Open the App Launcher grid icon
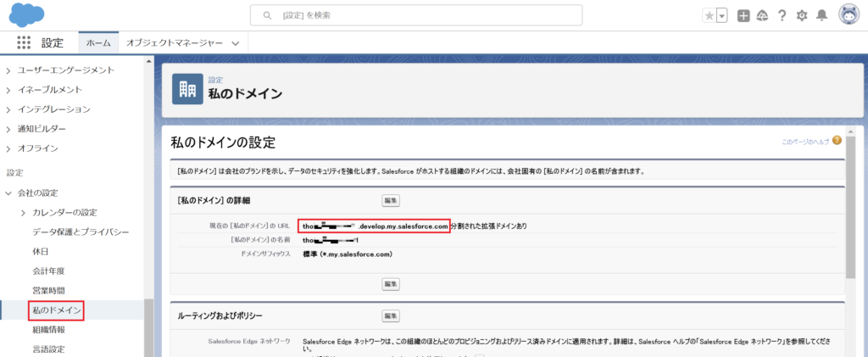This screenshot has height=357, width=868. (x=23, y=42)
